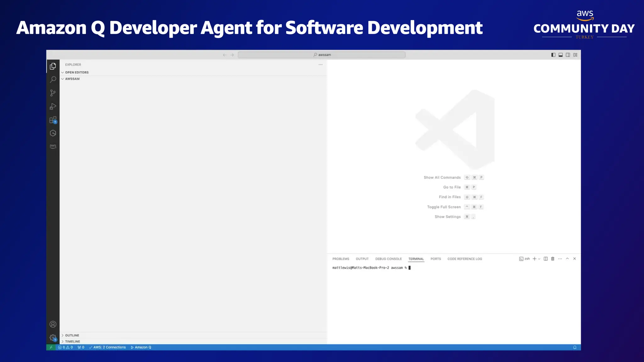
Task: Kill the terminal with the trash icon
Action: point(553,259)
